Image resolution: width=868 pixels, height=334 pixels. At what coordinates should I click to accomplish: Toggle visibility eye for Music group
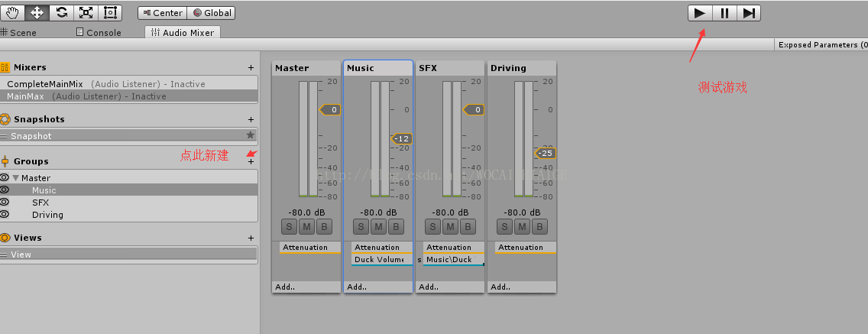coord(5,190)
